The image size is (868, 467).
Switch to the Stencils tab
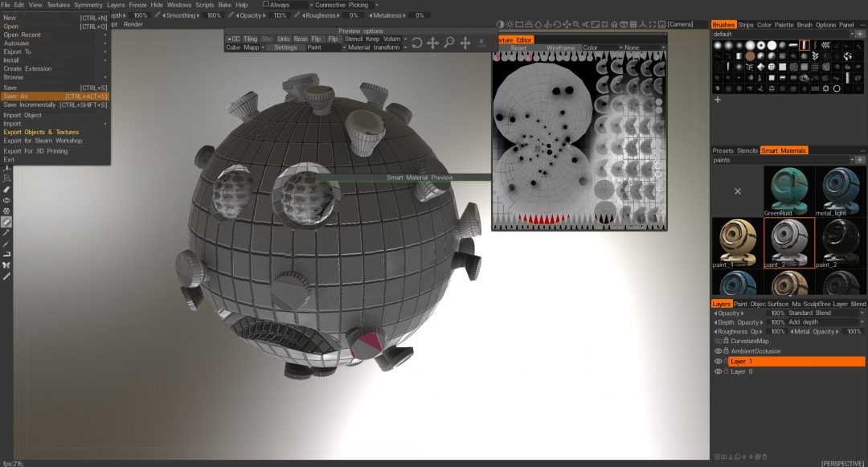tap(747, 150)
